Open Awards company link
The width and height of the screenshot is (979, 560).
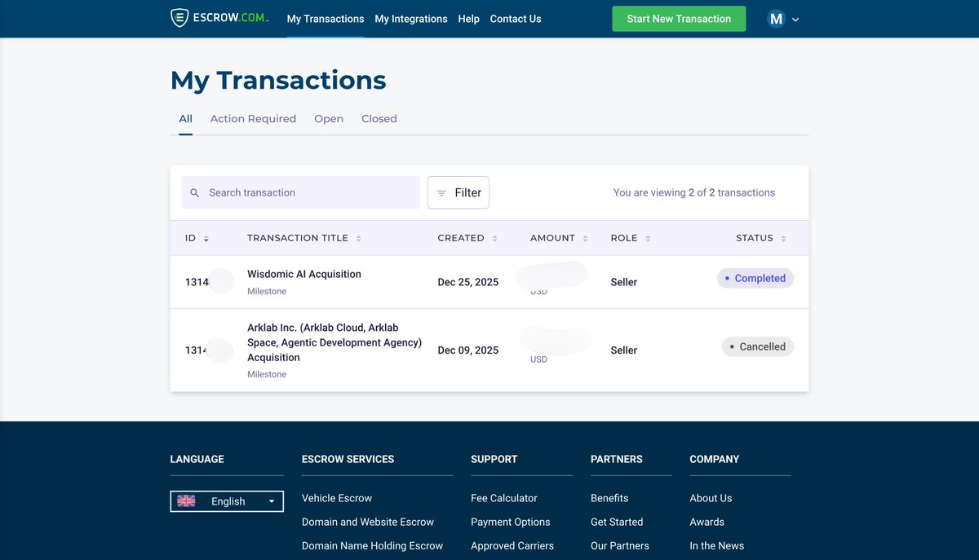707,522
